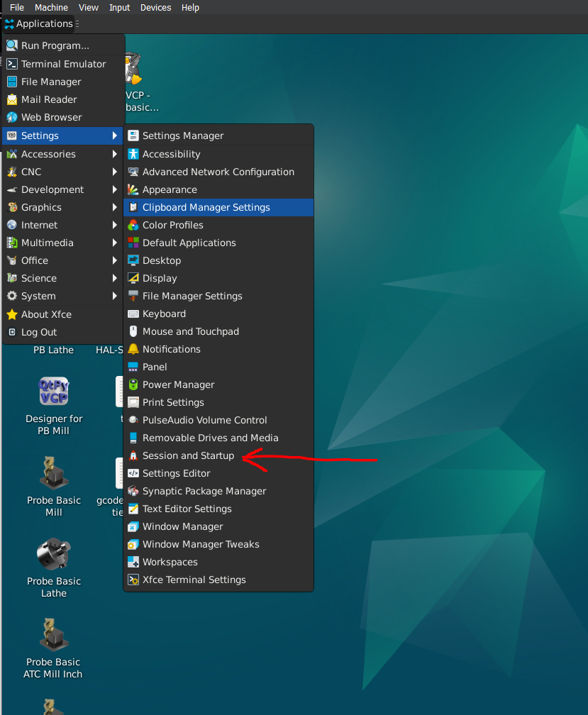Screen dimensions: 588x715
Task: Click the Synaptic Package Manager icon
Action: pos(133,491)
